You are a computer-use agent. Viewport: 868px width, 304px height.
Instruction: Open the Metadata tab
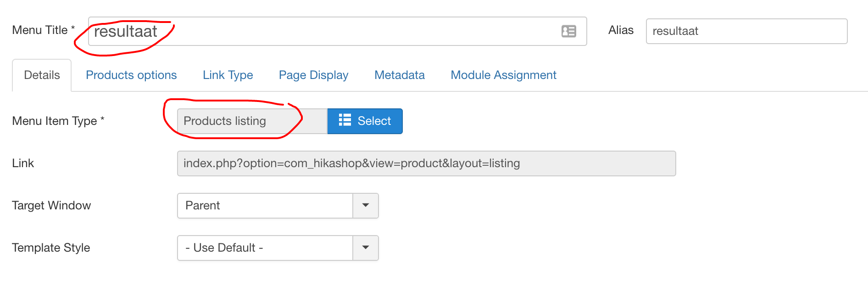tap(399, 75)
